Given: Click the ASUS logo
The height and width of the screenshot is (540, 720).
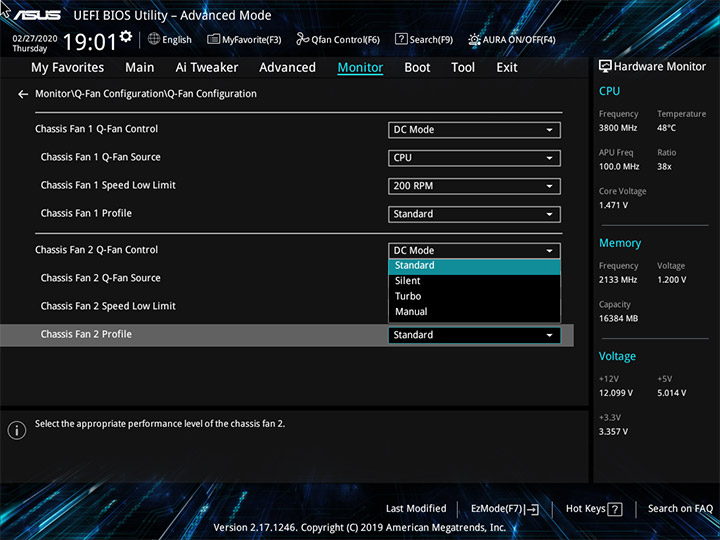Looking at the screenshot, I should tap(37, 15).
